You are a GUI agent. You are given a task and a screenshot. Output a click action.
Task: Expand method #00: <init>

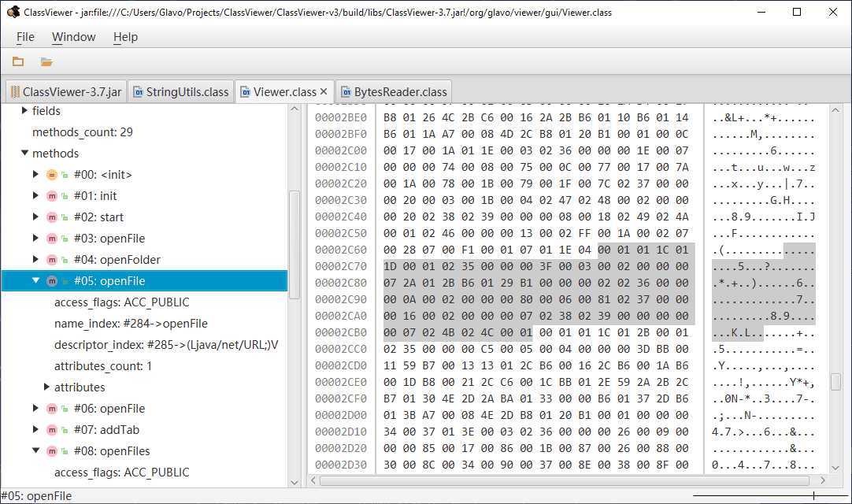(x=35, y=174)
